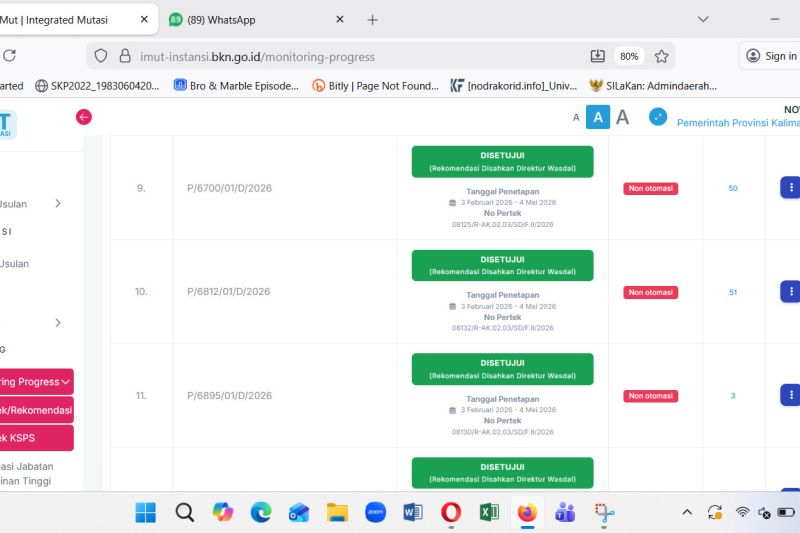This screenshot has height=533, width=800.
Task: Select the large font size A
Action: 622,117
